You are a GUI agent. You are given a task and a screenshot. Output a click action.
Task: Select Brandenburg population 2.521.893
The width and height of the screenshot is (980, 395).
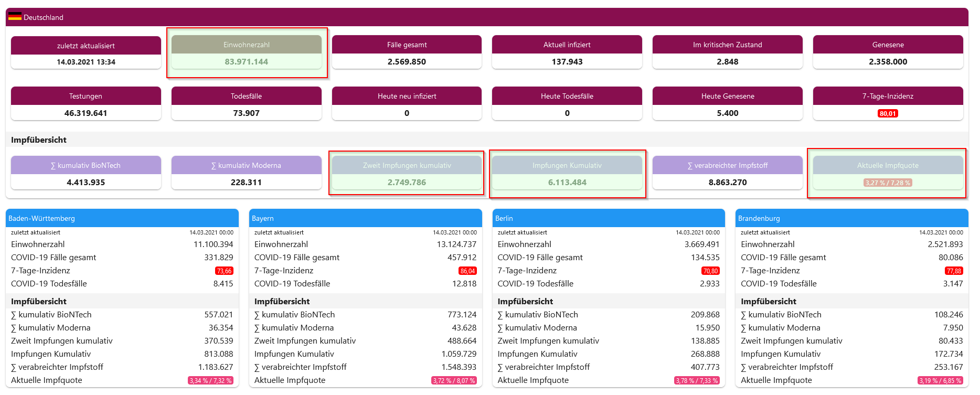945,244
